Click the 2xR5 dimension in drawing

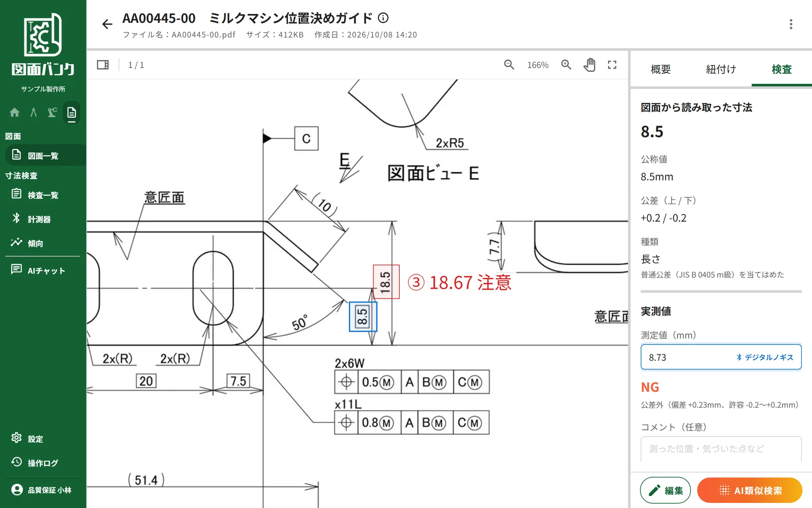[450, 143]
